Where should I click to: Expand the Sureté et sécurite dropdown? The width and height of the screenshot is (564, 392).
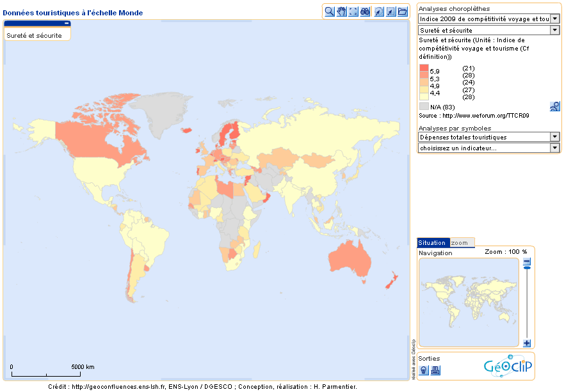coord(554,30)
